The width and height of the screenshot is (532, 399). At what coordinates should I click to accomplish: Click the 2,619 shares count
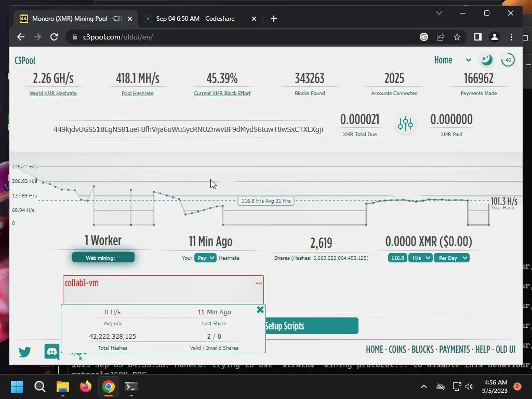click(x=321, y=243)
